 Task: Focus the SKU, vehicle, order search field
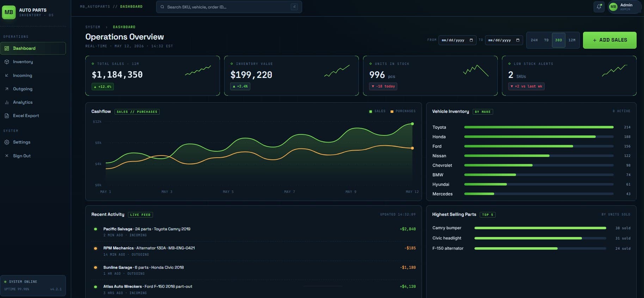(x=229, y=7)
